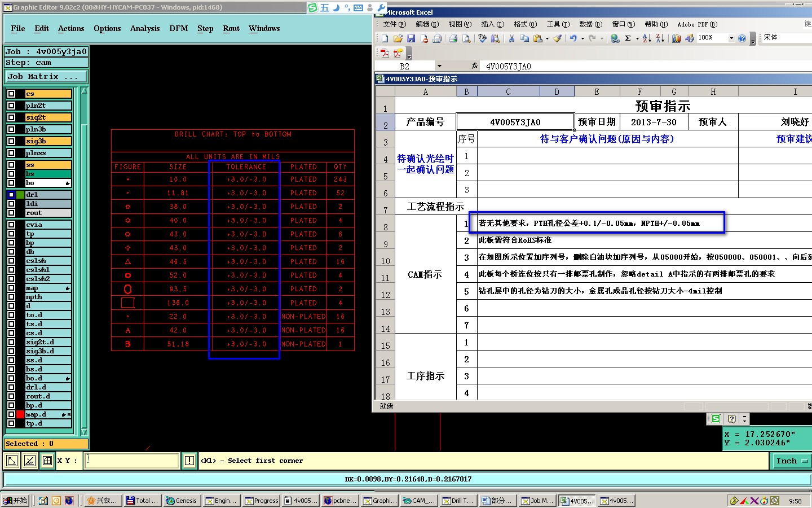812x508 pixels.
Task: Click the Job Matrix button
Action: tap(46, 76)
